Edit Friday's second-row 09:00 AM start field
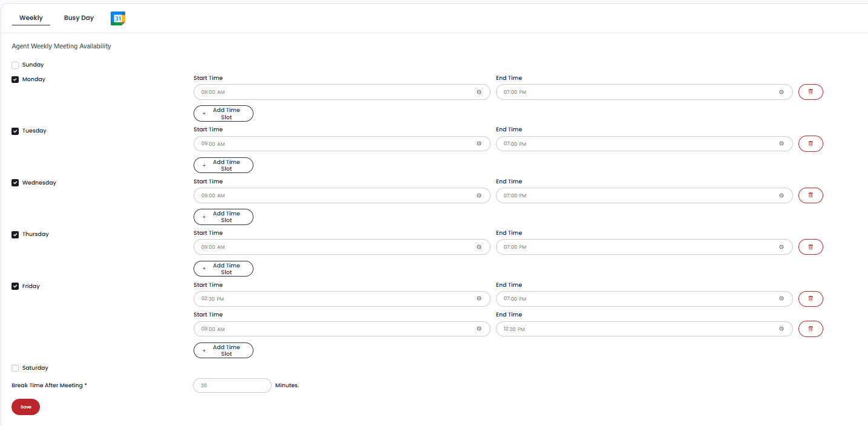Screen dimensions: 868x426 (342, 329)
